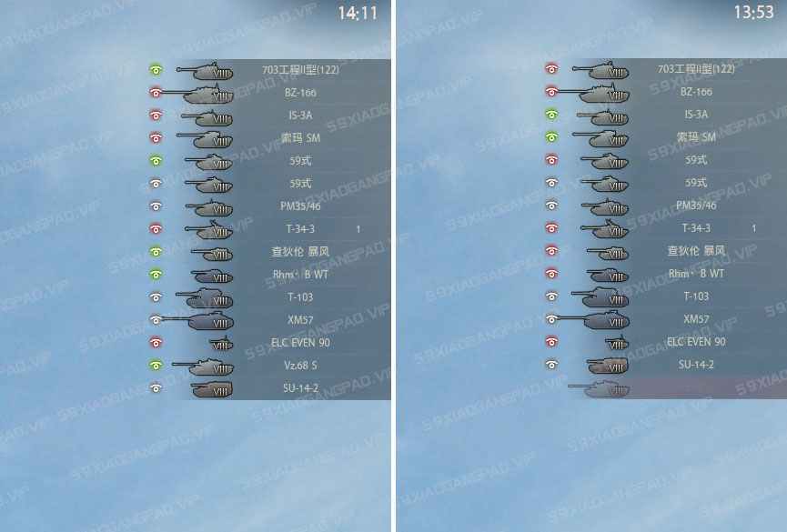
Task: Click the T-34-3 name in the 14:11 list
Action: pos(300,229)
